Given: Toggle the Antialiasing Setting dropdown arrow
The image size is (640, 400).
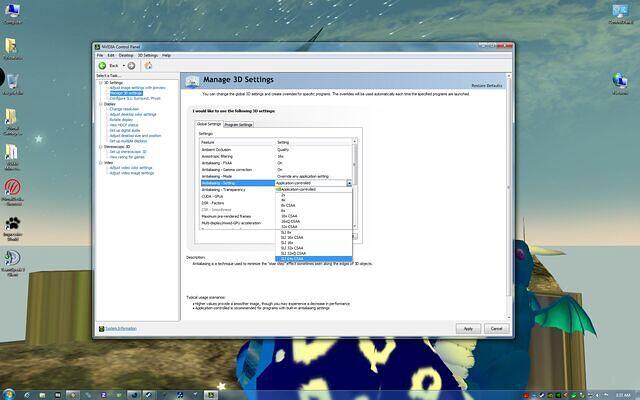Looking at the screenshot, I should (349, 183).
